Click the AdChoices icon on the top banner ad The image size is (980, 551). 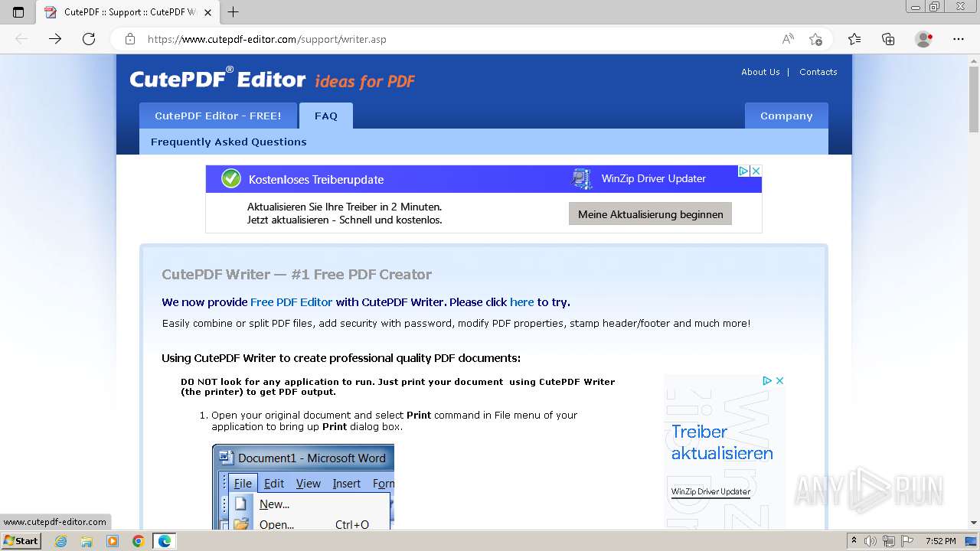(x=743, y=171)
